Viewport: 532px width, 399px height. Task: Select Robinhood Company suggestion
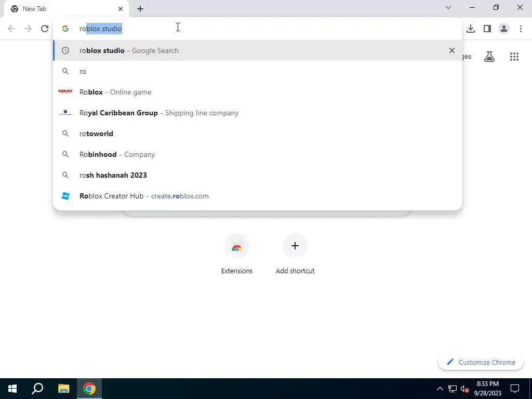258,154
